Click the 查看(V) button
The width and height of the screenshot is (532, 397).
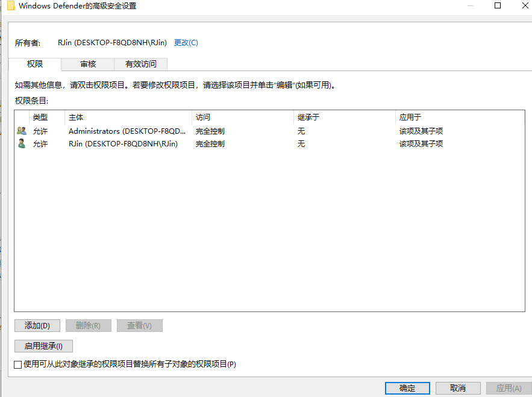pos(139,326)
